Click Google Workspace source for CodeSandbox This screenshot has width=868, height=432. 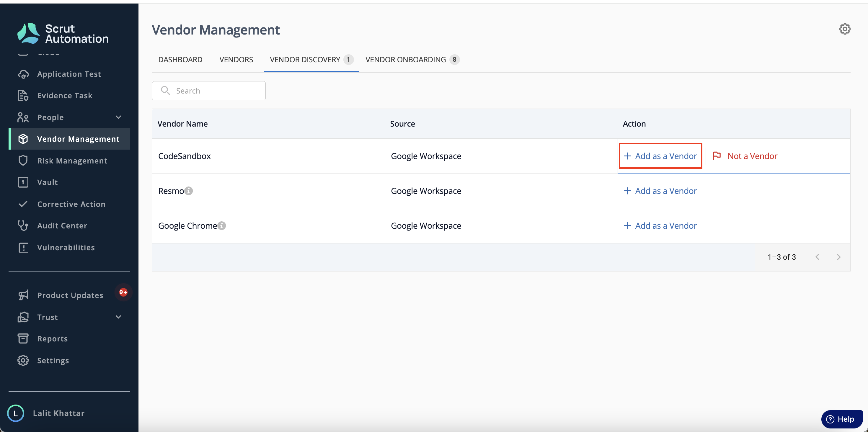(x=426, y=156)
